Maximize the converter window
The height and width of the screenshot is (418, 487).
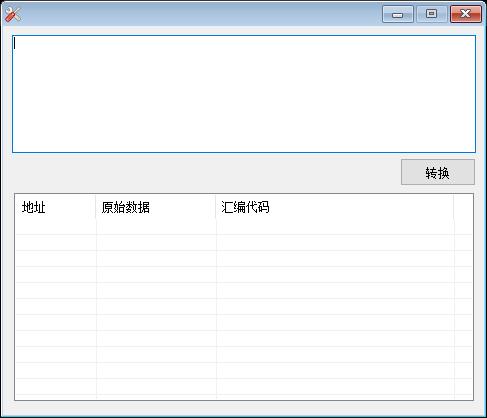(x=432, y=14)
